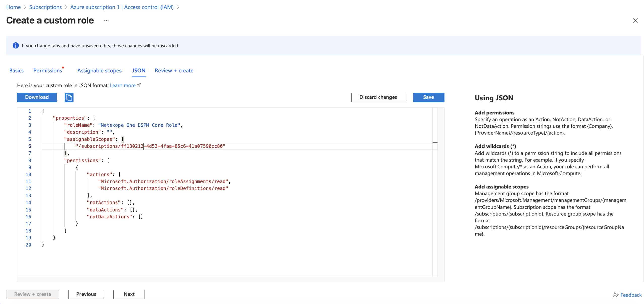The height and width of the screenshot is (304, 644).
Task: Select the JSON tab
Action: [139, 70]
